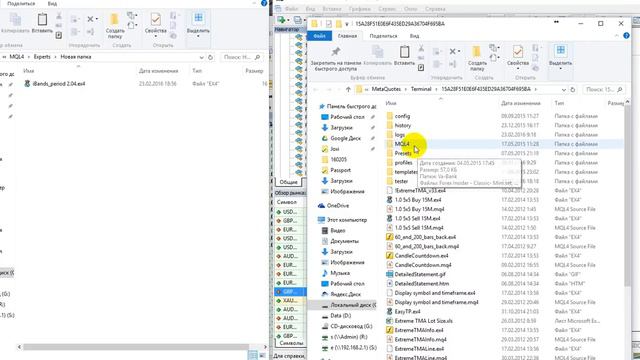The image size is (640, 360).
Task: Click horizontal scrollbar in left Explorer window
Action: click(136, 347)
